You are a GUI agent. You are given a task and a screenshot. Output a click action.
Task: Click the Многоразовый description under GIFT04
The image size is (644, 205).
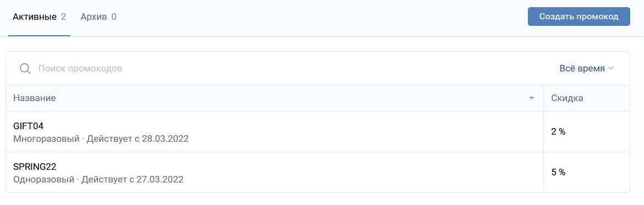[x=46, y=138]
